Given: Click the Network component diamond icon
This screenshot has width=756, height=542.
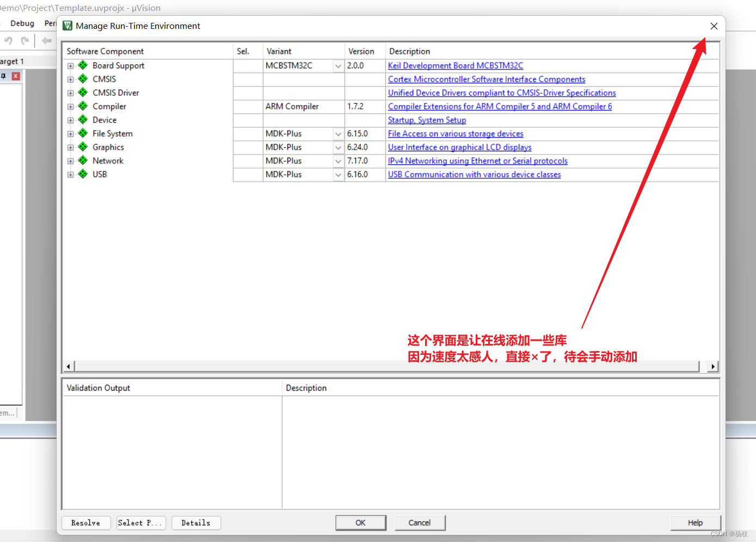Looking at the screenshot, I should pyautogui.click(x=83, y=161).
